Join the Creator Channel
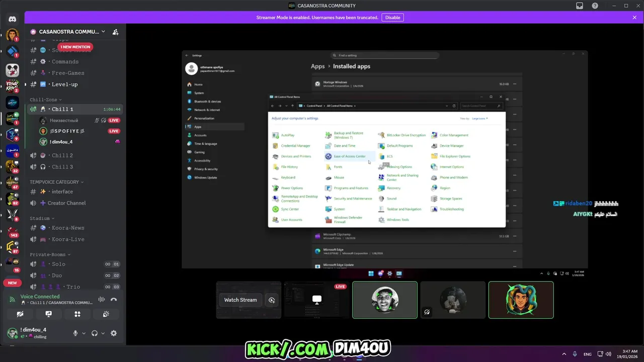 pyautogui.click(x=74, y=203)
